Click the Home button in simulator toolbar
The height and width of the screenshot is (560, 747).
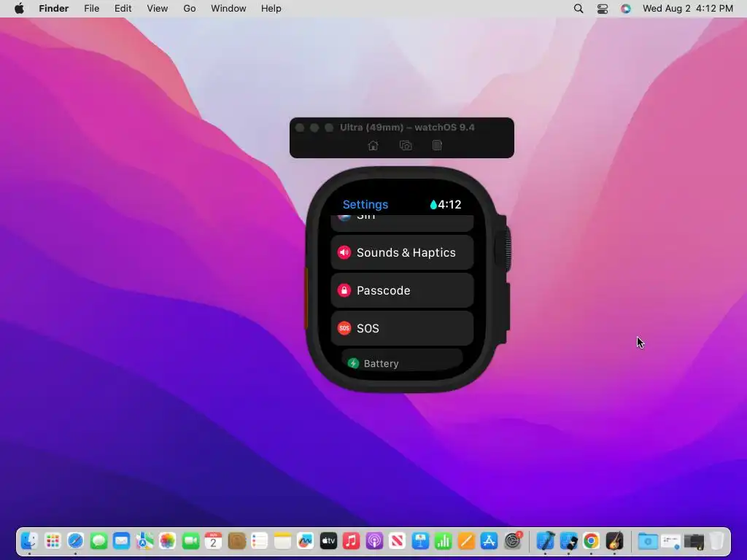pyautogui.click(x=373, y=145)
